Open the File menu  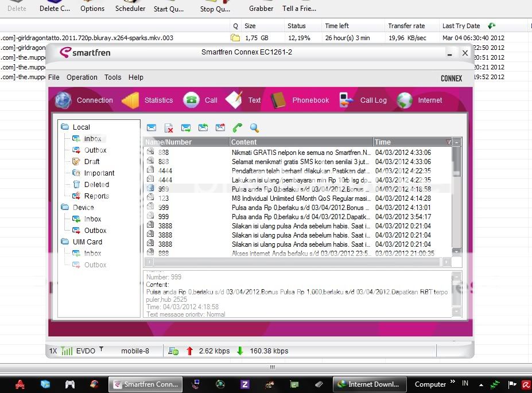(x=53, y=77)
